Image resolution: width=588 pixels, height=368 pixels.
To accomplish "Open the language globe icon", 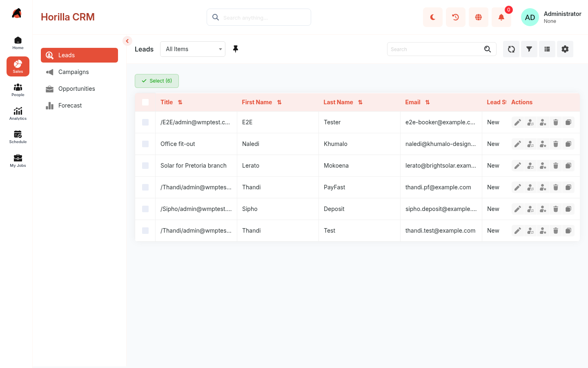I will (479, 17).
